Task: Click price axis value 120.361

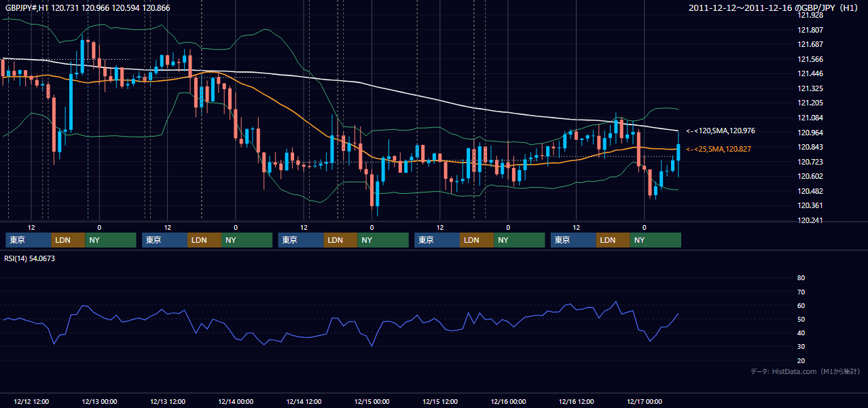Action: coord(810,205)
